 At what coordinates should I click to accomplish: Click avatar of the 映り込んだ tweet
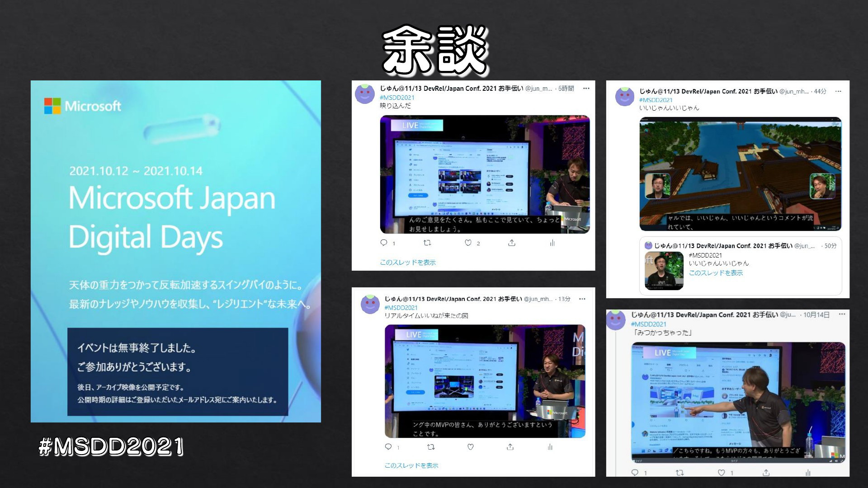click(x=365, y=94)
